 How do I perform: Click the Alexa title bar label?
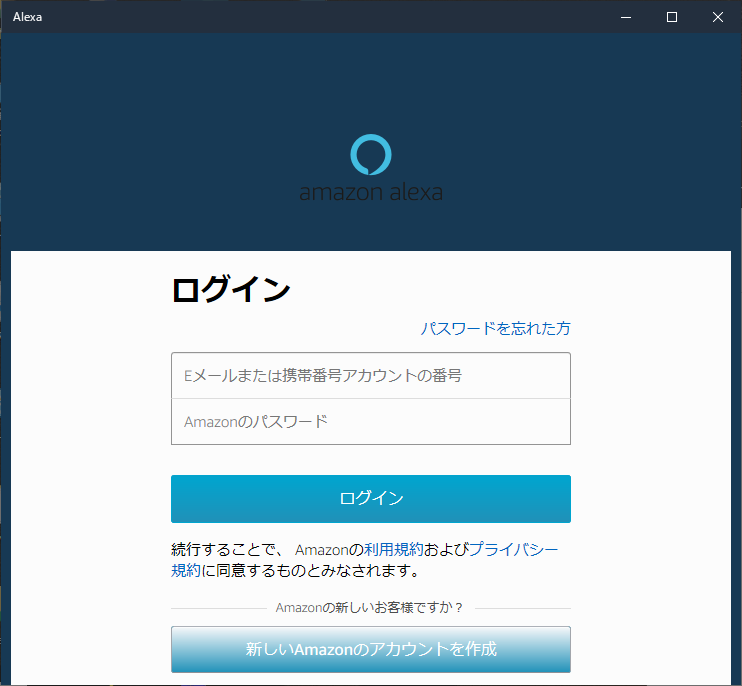(x=27, y=17)
